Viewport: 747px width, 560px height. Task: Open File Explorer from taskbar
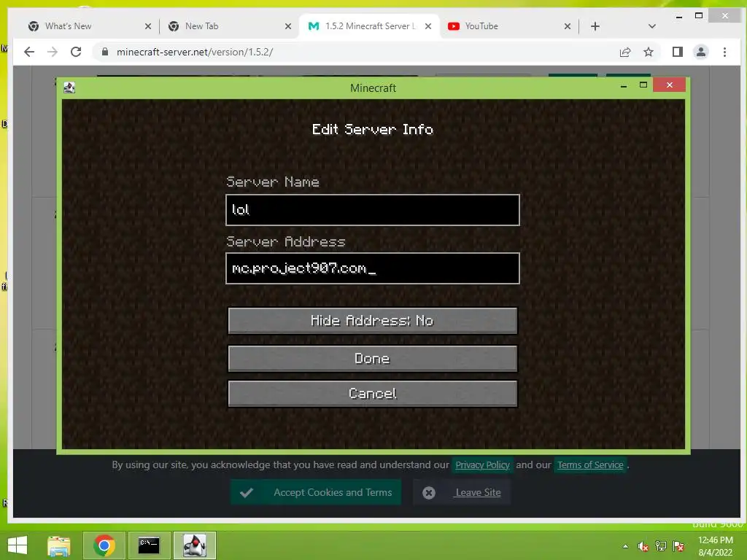click(x=59, y=545)
